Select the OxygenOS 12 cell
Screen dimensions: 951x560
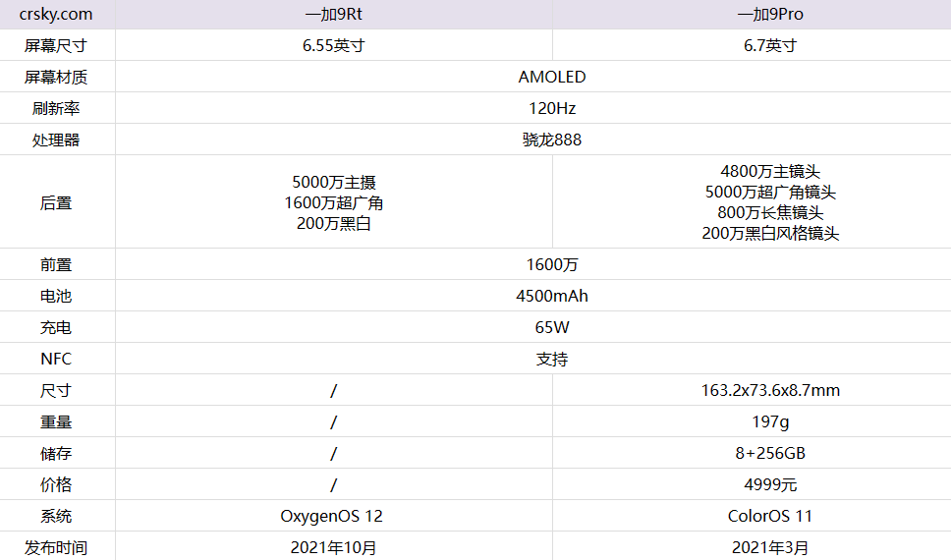tap(332, 517)
